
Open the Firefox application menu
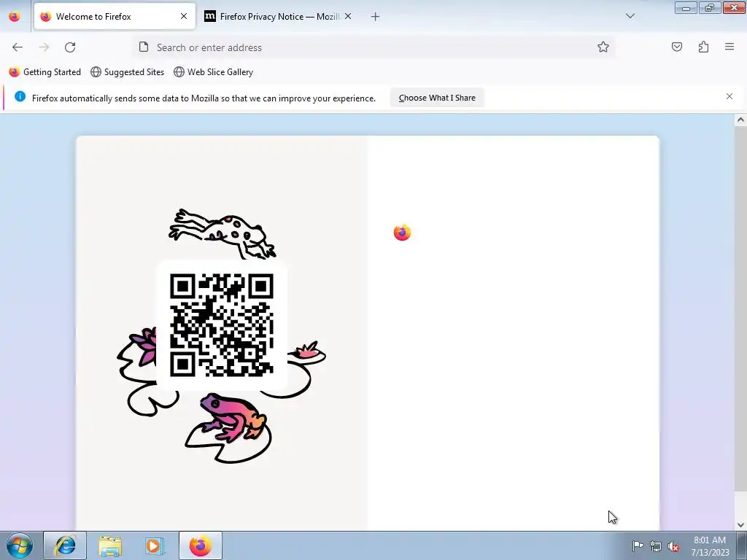(729, 47)
